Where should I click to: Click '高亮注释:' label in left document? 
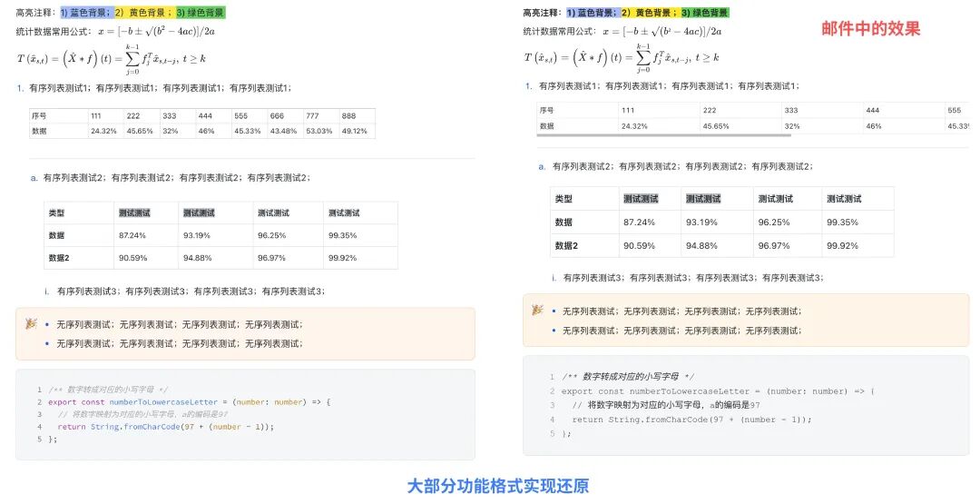[36, 13]
